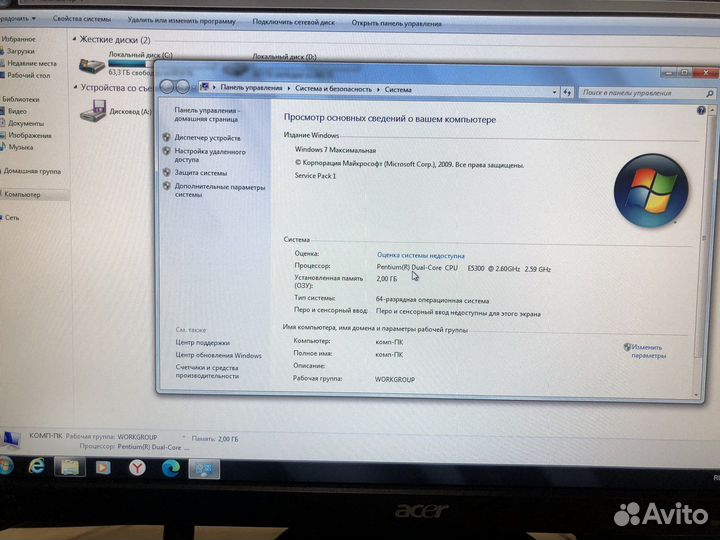Select Домашняя группа in sidebar
This screenshot has width=720, height=540.
tap(32, 171)
